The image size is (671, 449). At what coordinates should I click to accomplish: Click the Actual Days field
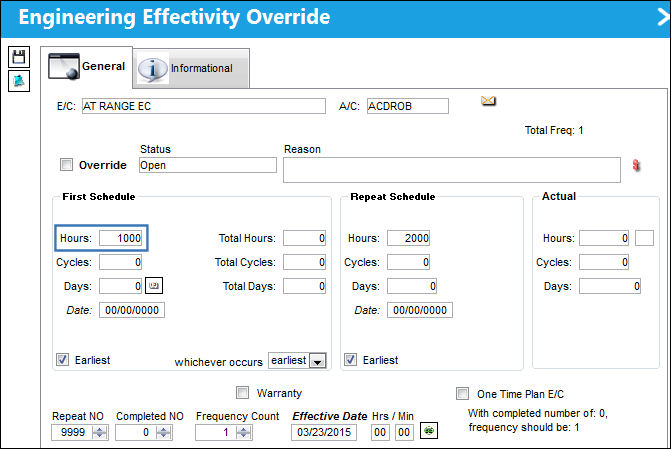pos(610,286)
